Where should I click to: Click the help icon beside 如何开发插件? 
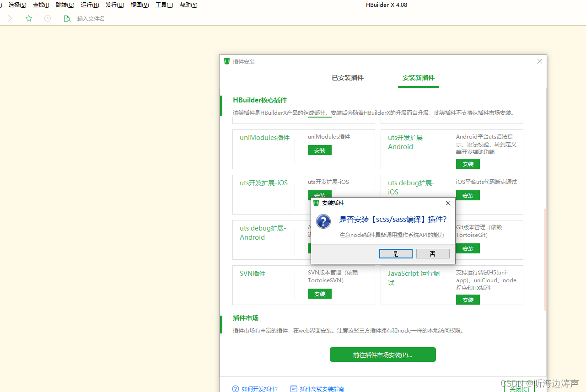(x=236, y=389)
